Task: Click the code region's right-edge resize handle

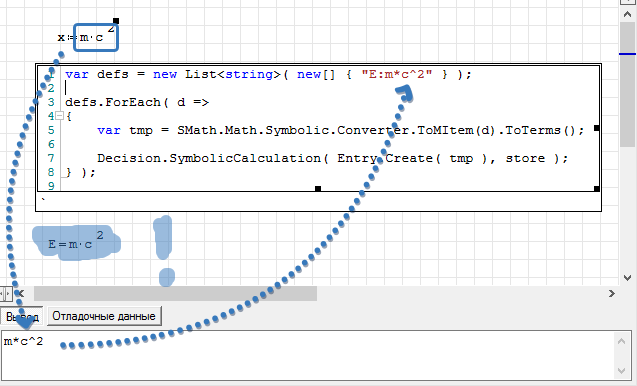Action: point(596,128)
